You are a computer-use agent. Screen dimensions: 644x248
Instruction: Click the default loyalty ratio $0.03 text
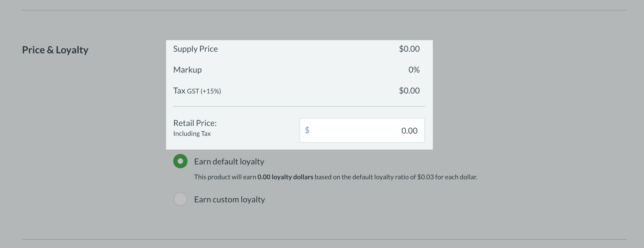click(x=425, y=177)
